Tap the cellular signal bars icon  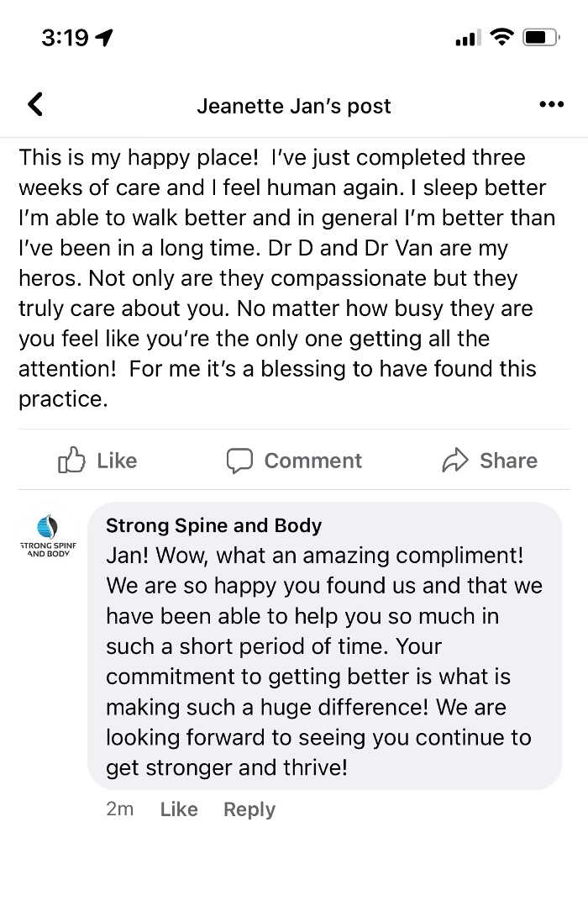point(467,38)
